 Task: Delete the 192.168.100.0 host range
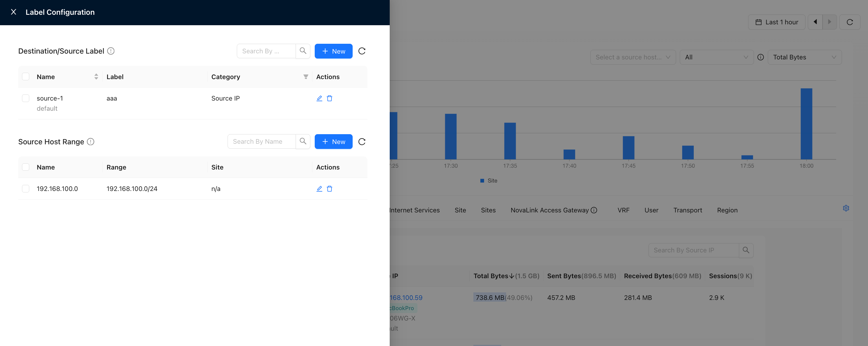(329, 189)
